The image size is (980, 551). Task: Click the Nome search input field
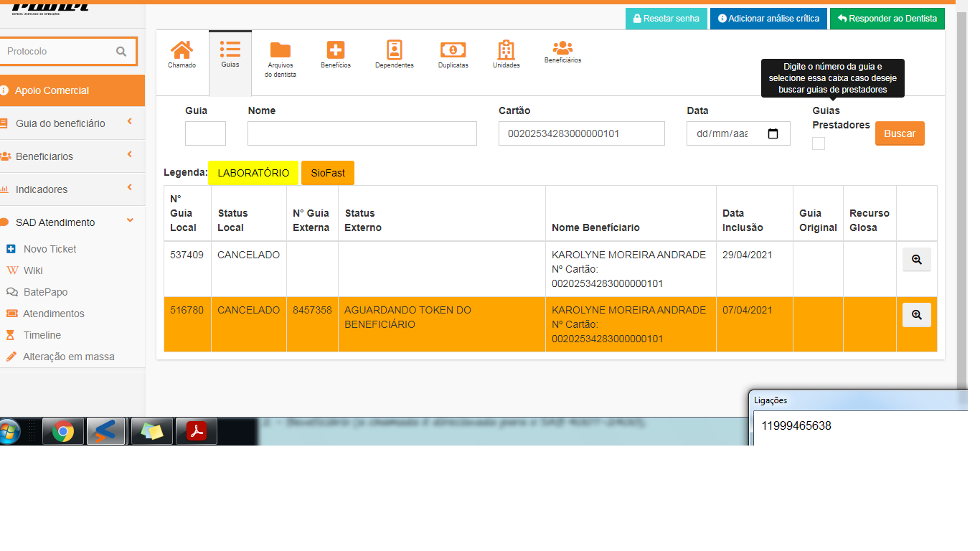(362, 133)
